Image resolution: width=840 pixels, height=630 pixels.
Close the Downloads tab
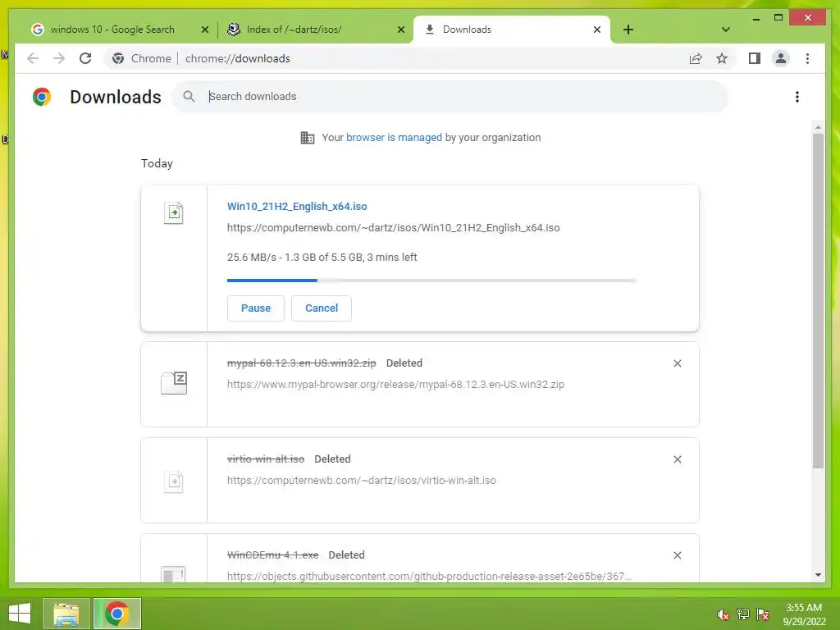(597, 30)
